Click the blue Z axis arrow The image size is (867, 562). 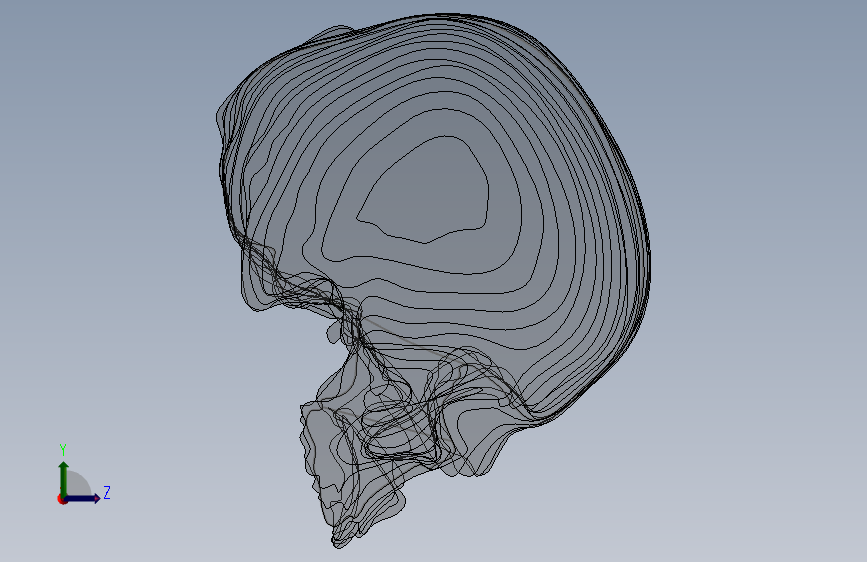point(83,498)
